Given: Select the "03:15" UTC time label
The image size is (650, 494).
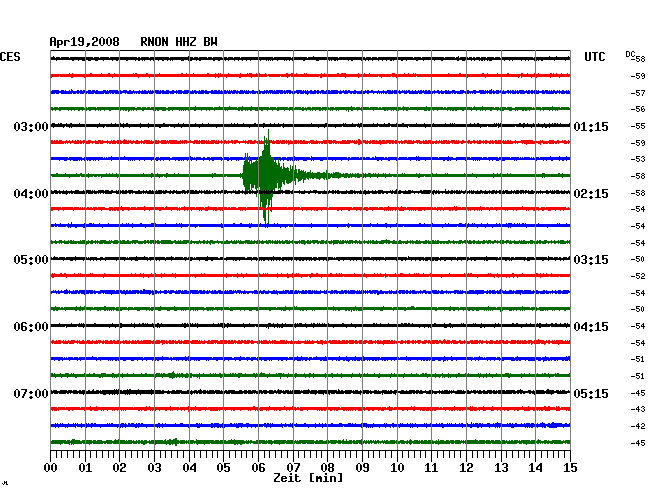Looking at the screenshot, I should [x=591, y=260].
